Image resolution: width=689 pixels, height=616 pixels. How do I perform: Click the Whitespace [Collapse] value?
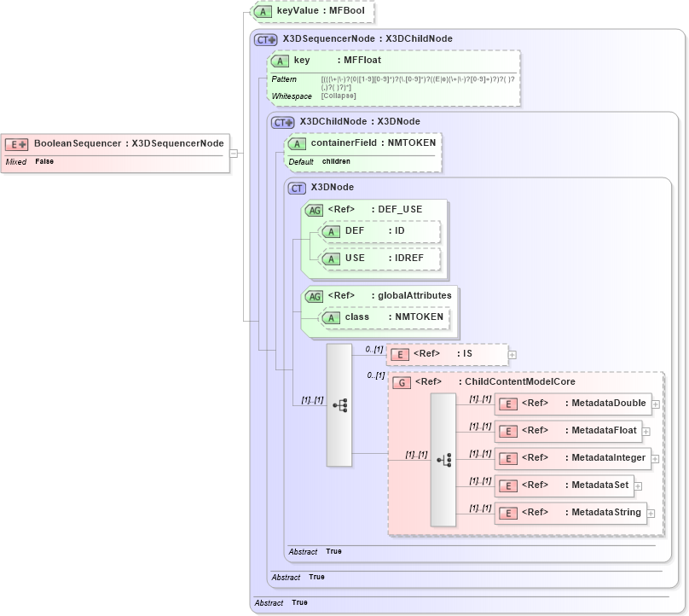point(339,96)
